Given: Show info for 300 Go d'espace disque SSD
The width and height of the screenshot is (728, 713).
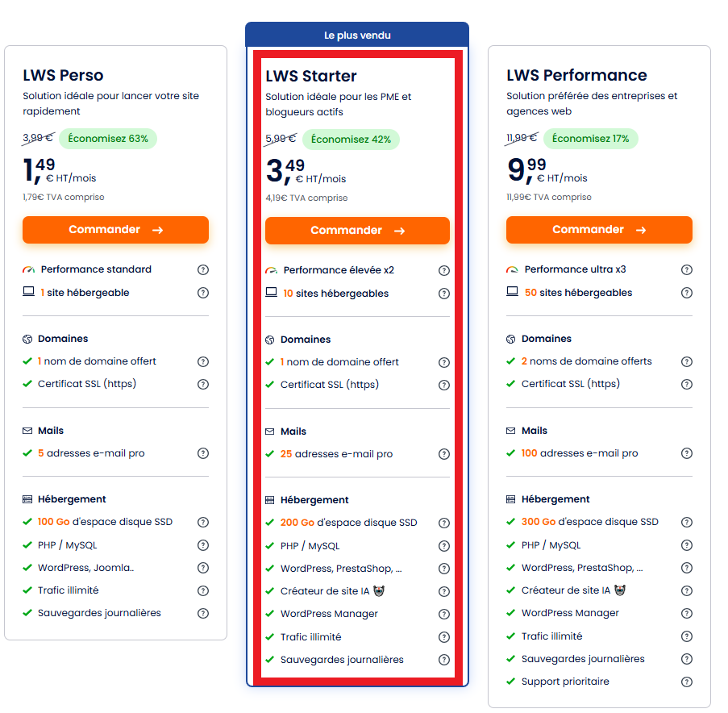Looking at the screenshot, I should (687, 522).
